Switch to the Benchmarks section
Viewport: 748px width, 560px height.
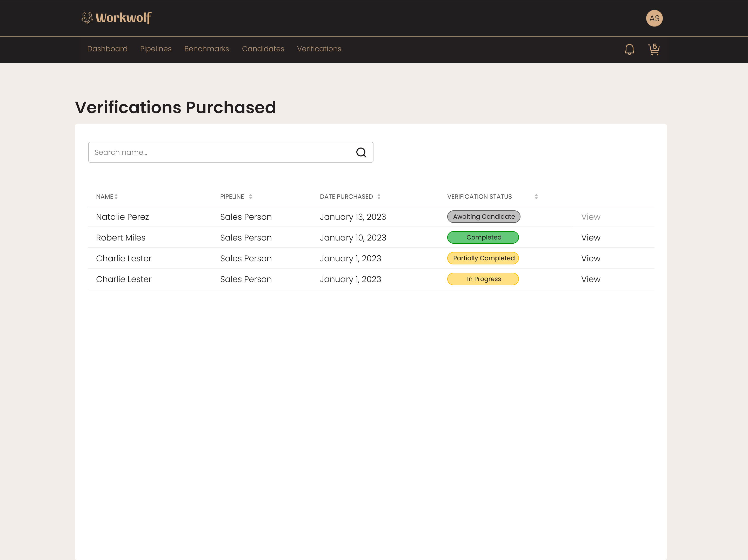207,49
